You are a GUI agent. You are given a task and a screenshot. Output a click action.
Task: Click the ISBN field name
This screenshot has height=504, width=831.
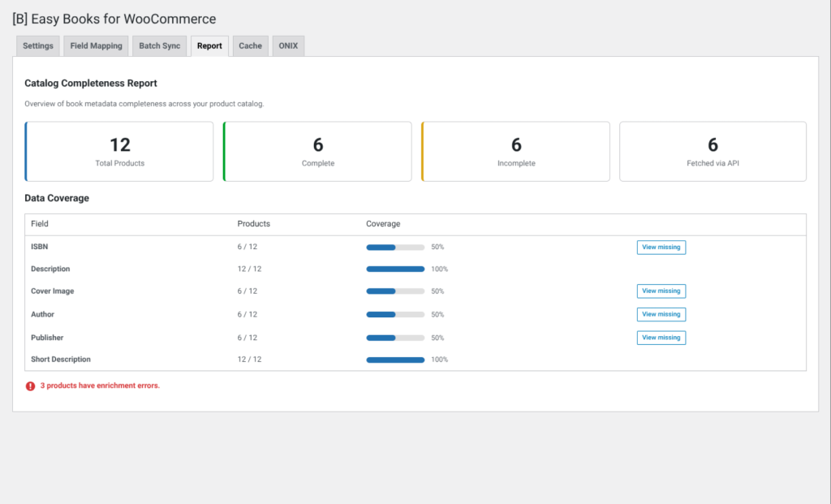coord(39,247)
